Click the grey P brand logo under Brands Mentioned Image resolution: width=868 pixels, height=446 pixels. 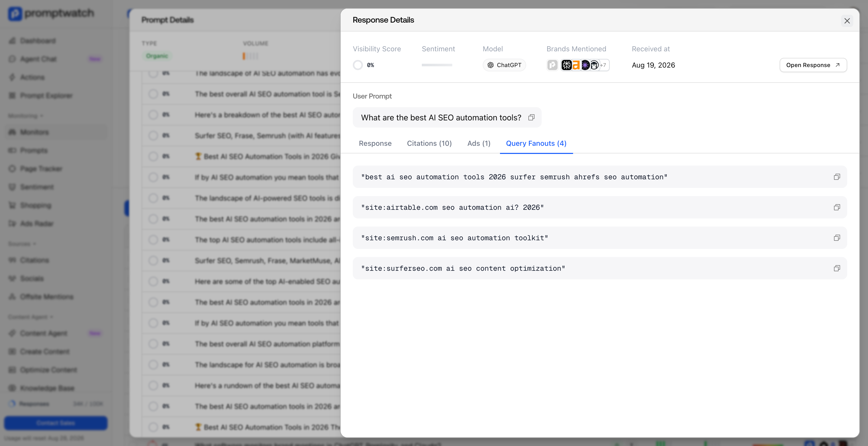click(x=552, y=65)
